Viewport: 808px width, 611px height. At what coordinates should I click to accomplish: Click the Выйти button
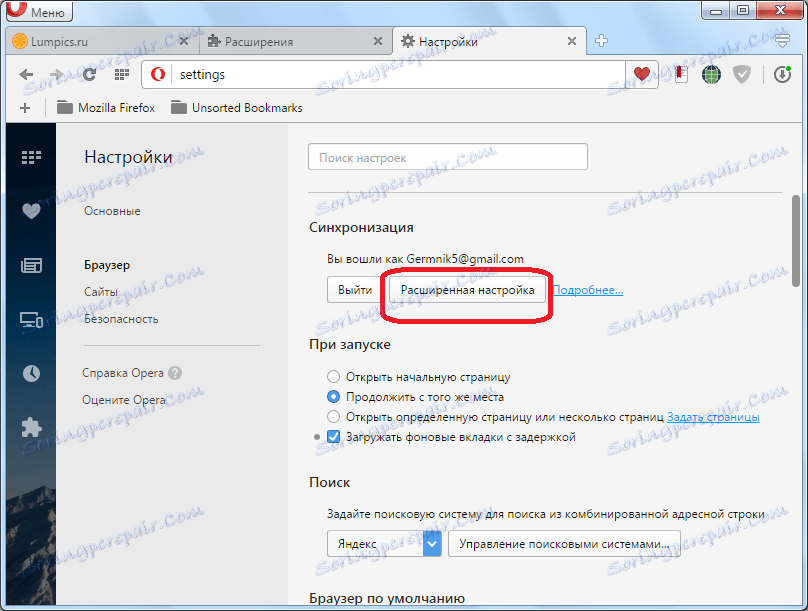coord(355,290)
